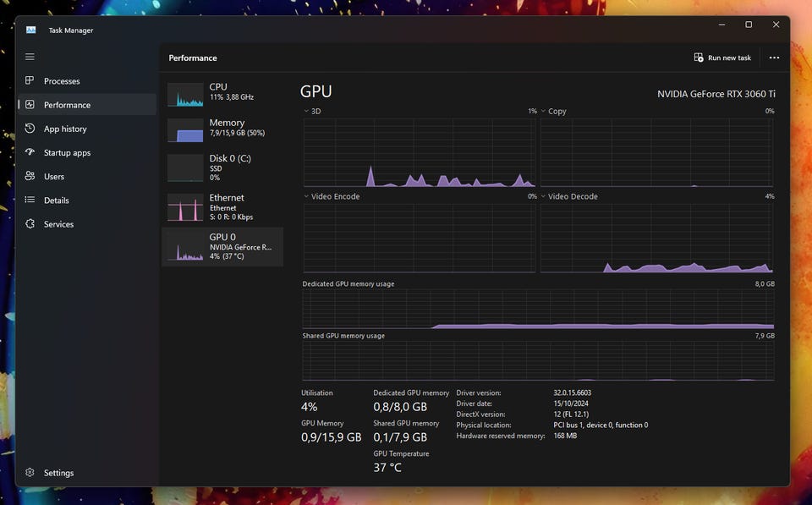Click the CPU 11% 3,88 GHz text
812x505 pixels.
pyautogui.click(x=232, y=97)
